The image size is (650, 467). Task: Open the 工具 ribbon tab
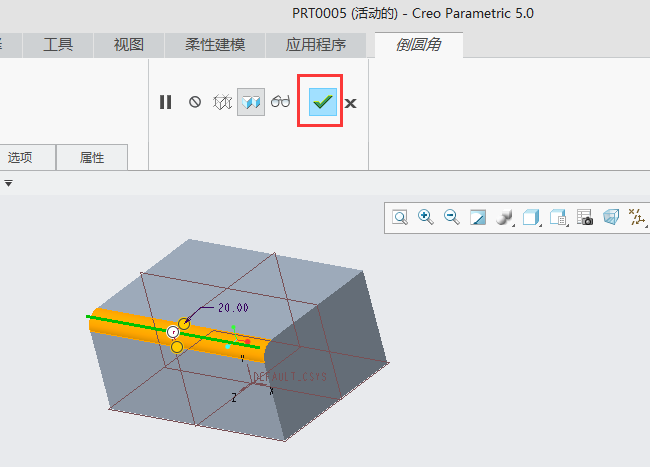pyautogui.click(x=58, y=45)
